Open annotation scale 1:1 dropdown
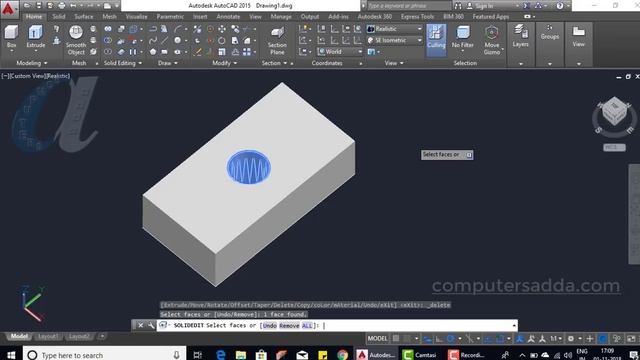Viewport: 640px width, 360px height. coord(556,338)
